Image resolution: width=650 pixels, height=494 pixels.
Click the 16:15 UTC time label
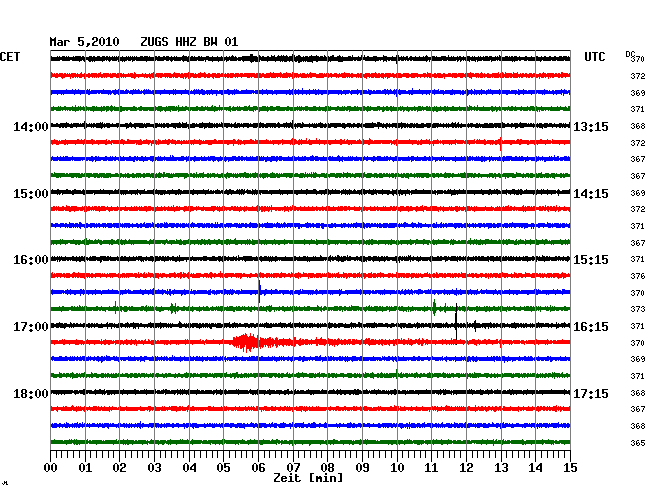coord(591,327)
